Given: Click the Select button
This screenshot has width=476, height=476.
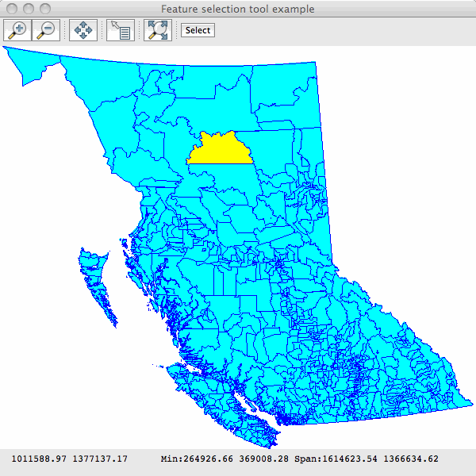Looking at the screenshot, I should (198, 30).
